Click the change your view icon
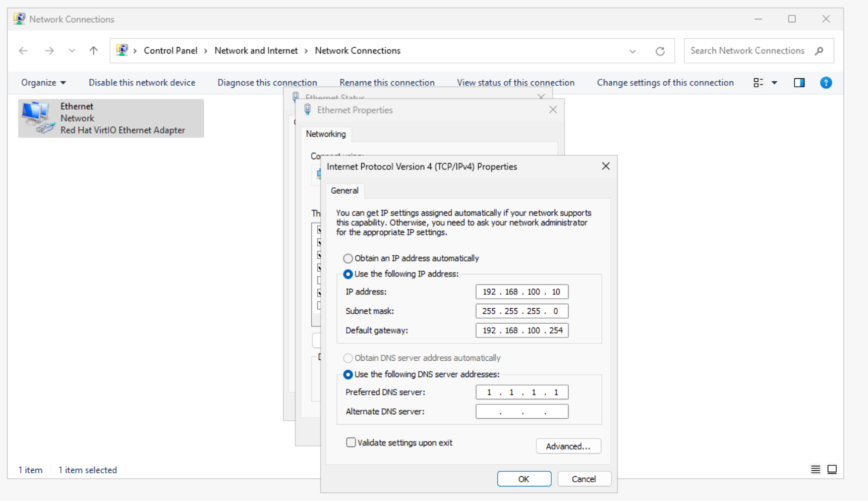 (x=758, y=83)
